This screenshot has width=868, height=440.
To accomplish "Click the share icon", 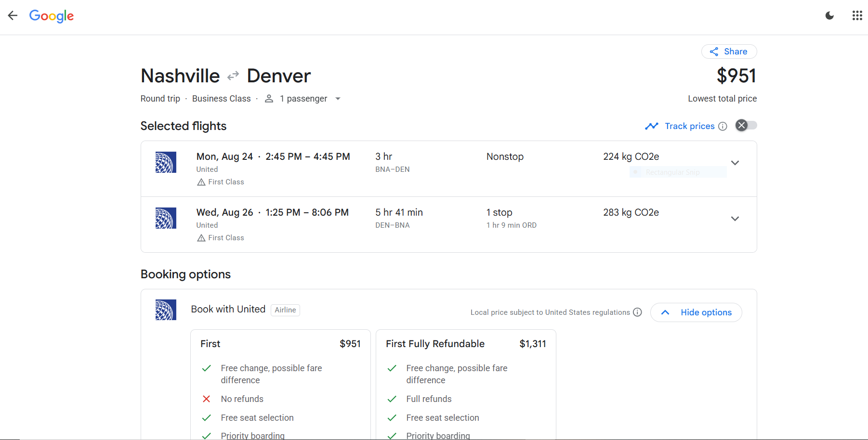I will [x=714, y=52].
